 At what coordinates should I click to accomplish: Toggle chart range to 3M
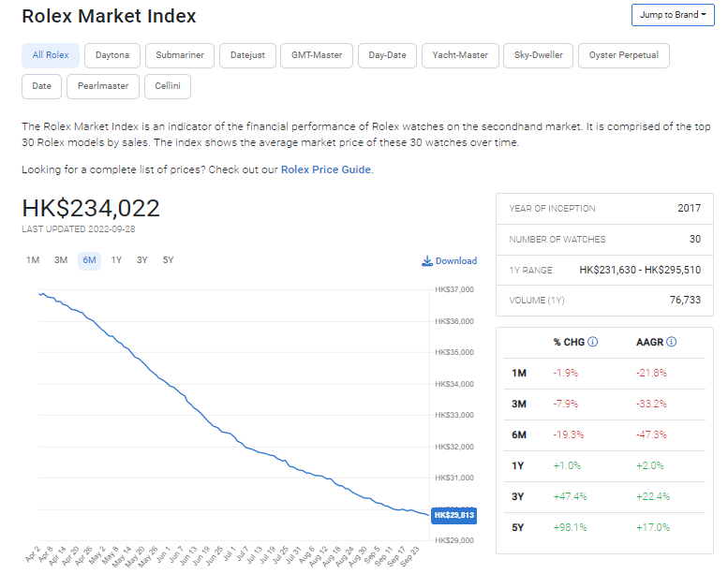point(61,260)
